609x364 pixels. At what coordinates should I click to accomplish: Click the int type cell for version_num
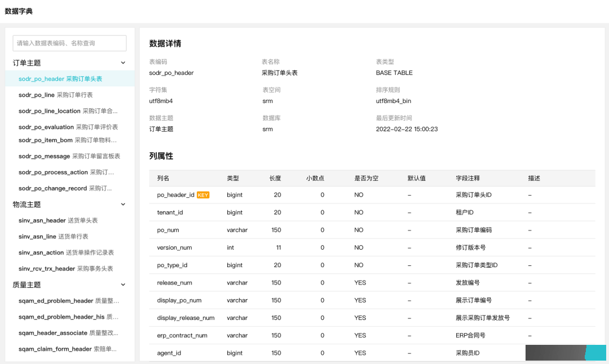pos(230,247)
